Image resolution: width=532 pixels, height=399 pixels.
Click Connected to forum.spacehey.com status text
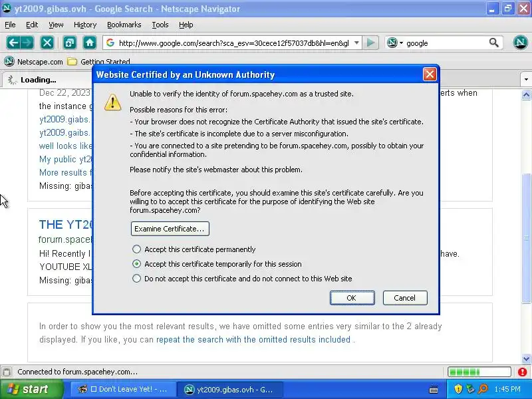tap(77, 372)
